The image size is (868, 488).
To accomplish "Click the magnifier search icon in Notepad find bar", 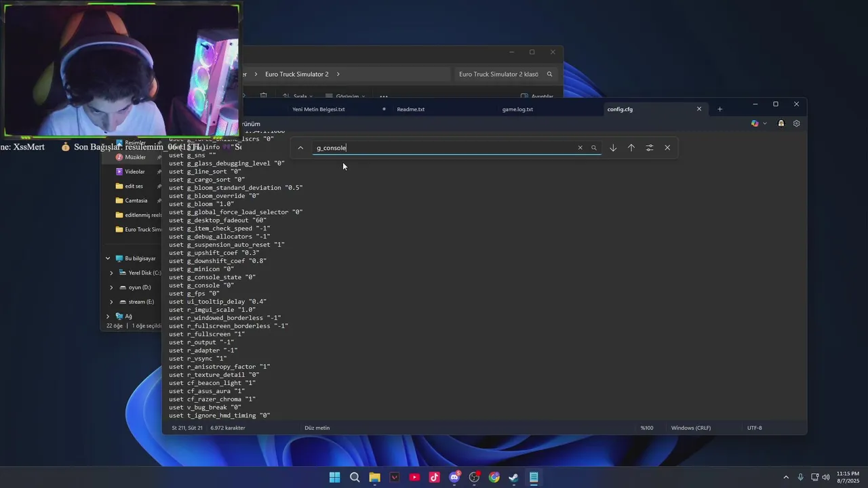I will click(594, 148).
